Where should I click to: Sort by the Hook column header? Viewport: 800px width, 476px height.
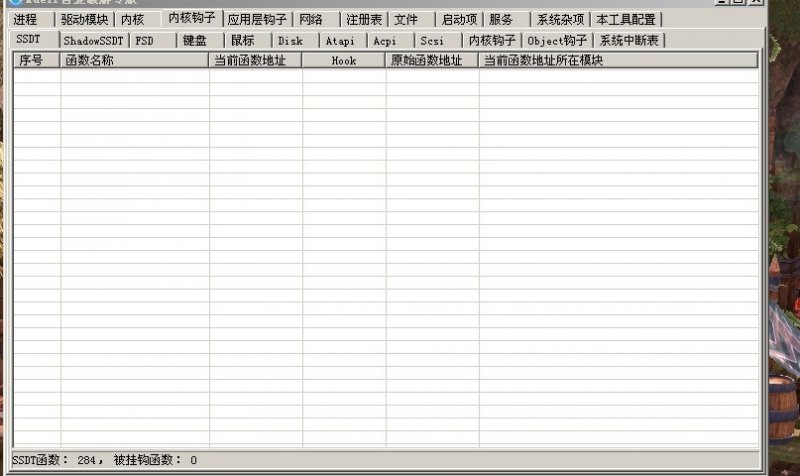tap(344, 60)
